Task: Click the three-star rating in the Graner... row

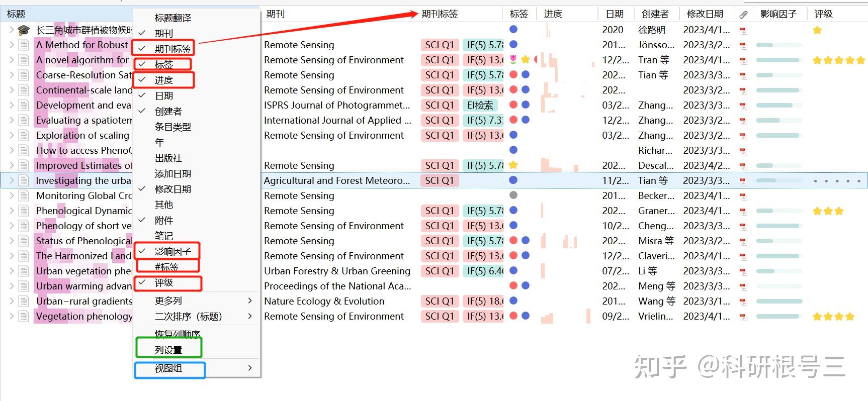Action: 828,211
